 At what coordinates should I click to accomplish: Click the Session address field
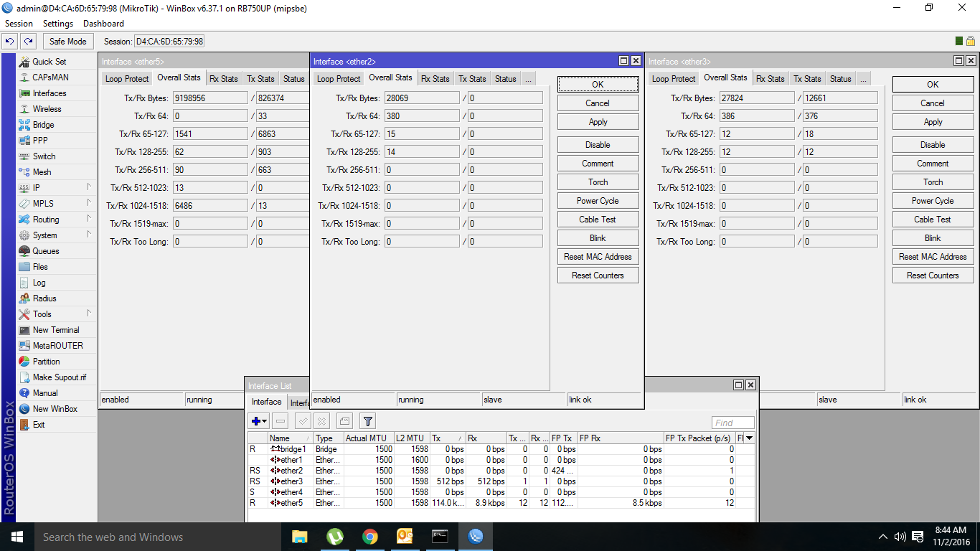169,42
